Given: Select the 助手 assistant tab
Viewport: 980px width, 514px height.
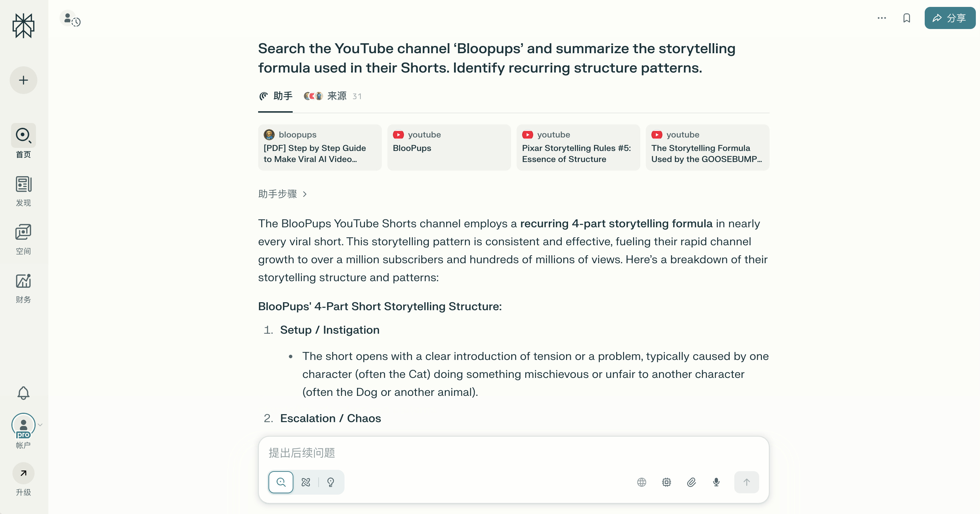Looking at the screenshot, I should coord(275,96).
